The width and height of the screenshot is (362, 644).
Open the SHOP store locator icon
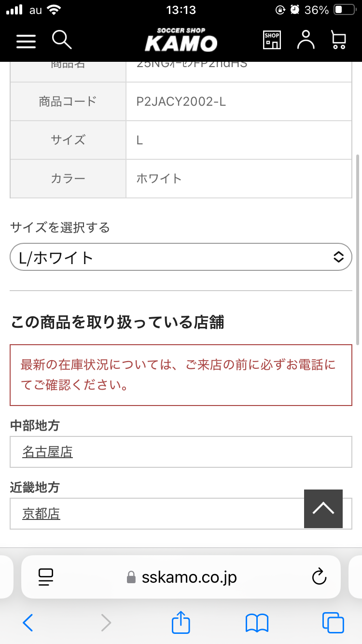[272, 40]
